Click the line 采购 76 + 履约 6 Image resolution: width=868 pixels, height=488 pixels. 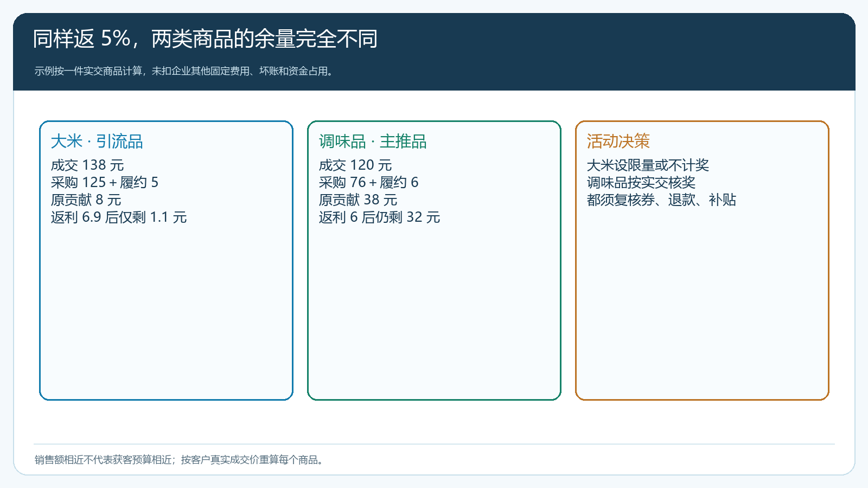(x=368, y=182)
